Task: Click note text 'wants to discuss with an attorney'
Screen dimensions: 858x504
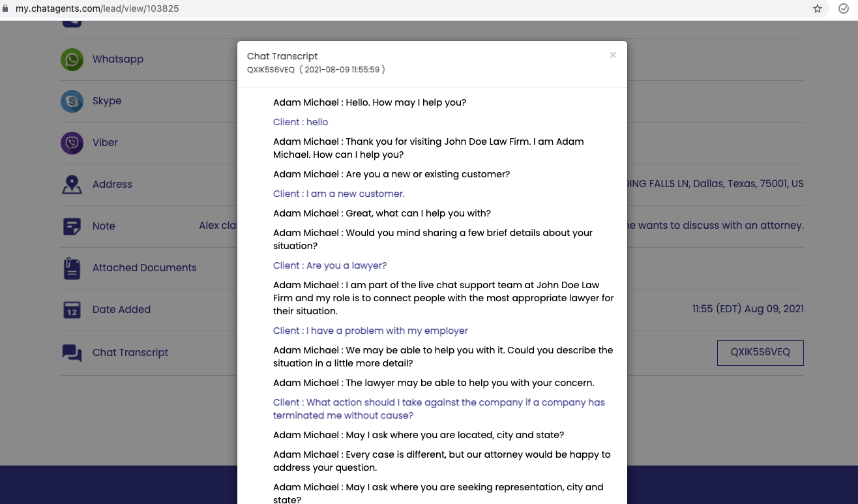Action: click(721, 226)
